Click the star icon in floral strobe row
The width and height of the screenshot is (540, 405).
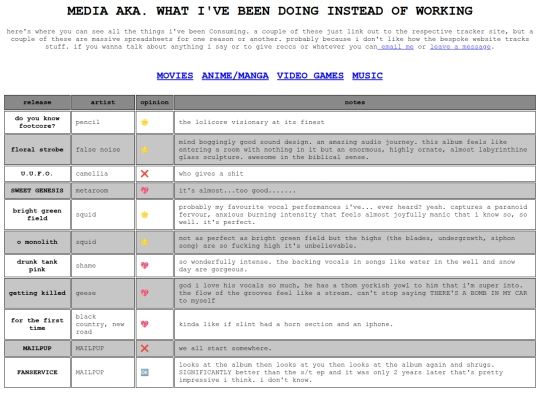(145, 149)
